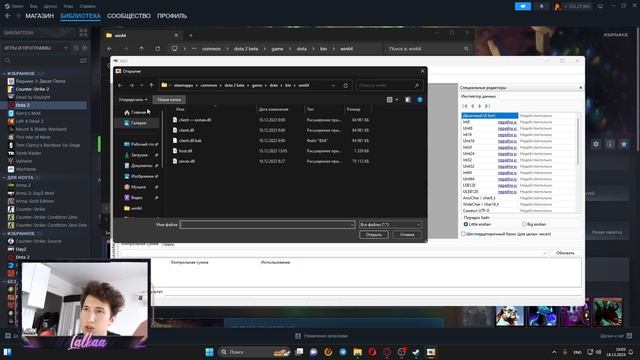Click the Int8 go-to link in inspector
The height and width of the screenshot is (360, 640).
507,122
